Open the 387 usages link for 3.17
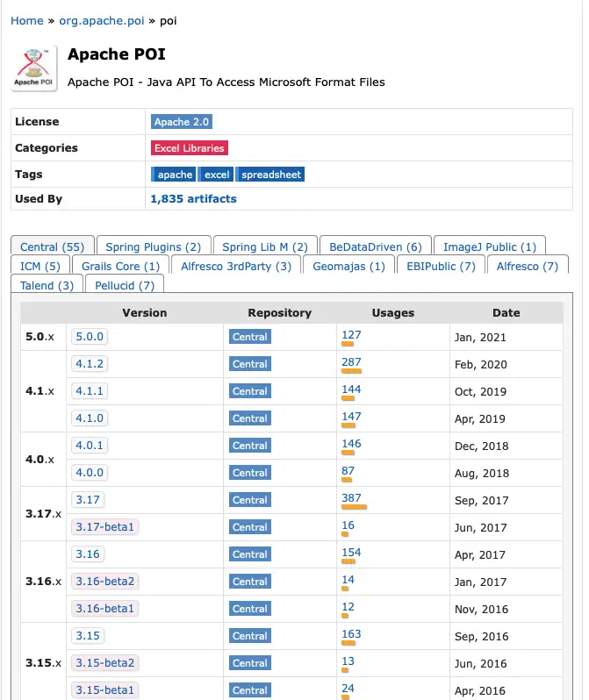 coord(351,498)
